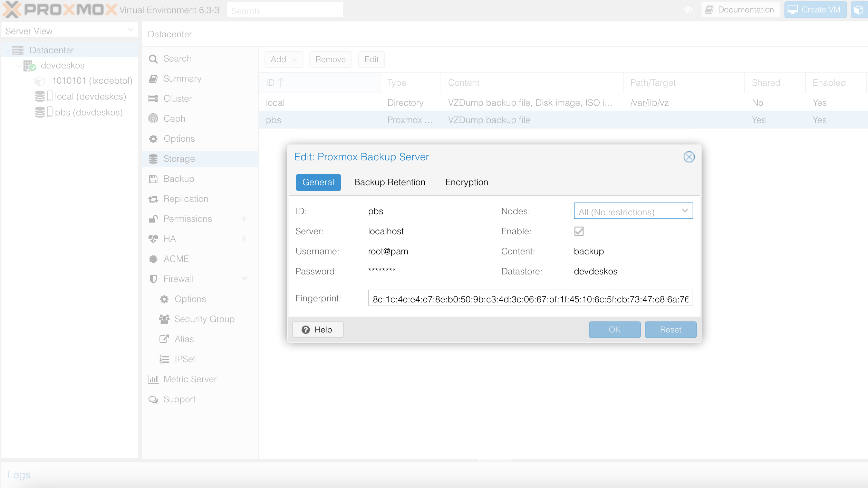Open the Storage menu entry
The width and height of the screenshot is (868, 488).
(x=200, y=159)
